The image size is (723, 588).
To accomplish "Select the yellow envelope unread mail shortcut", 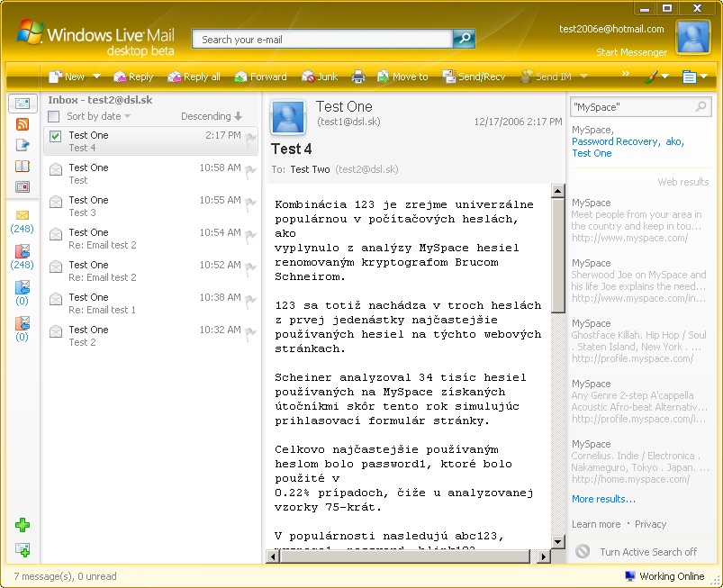I will pos(23,215).
